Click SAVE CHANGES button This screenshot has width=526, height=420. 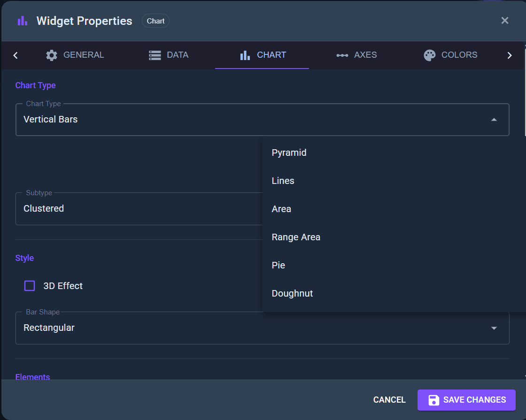click(466, 400)
